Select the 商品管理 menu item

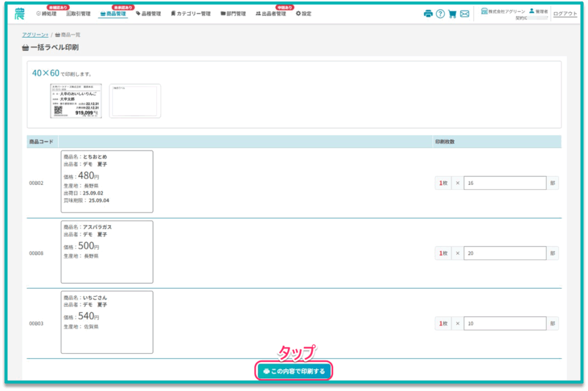coord(113,14)
